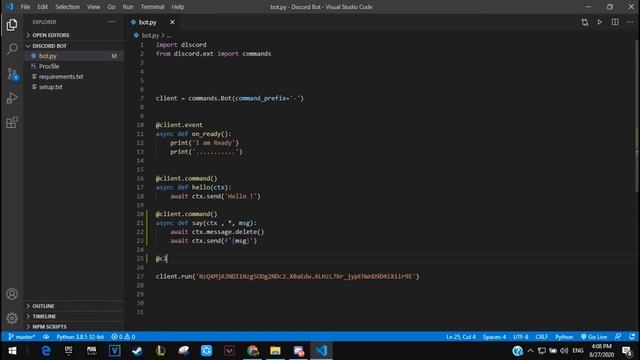Open the Accounts menu icon
640x360 pixels.
[12, 294]
